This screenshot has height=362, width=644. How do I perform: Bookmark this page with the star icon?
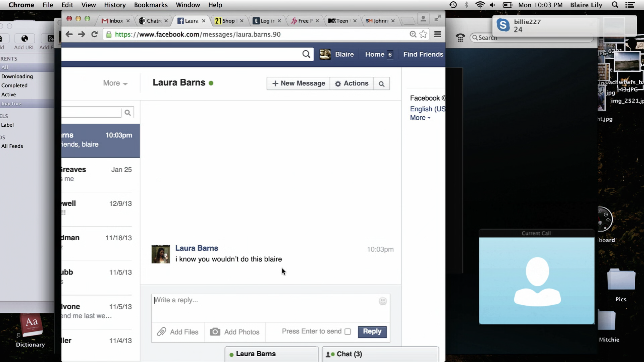(x=423, y=34)
